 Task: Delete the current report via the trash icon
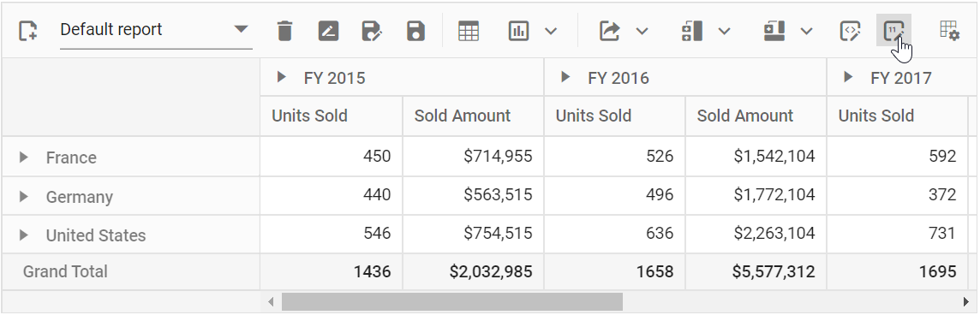[x=284, y=31]
